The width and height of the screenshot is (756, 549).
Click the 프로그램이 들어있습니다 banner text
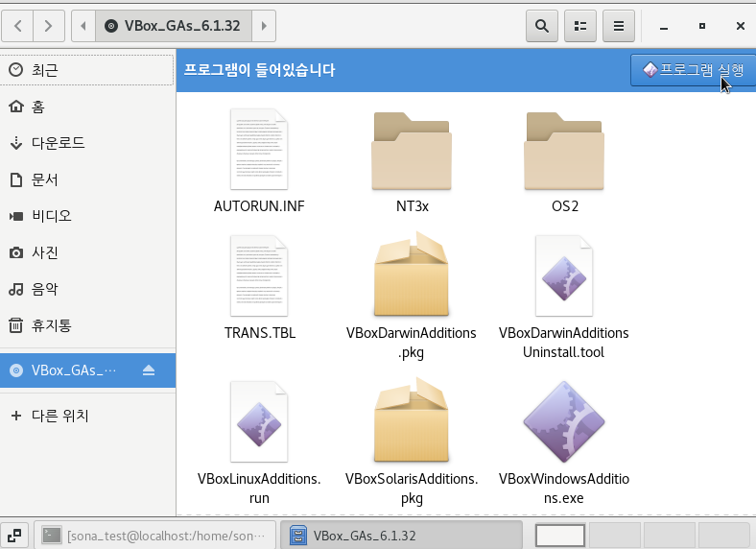point(259,70)
